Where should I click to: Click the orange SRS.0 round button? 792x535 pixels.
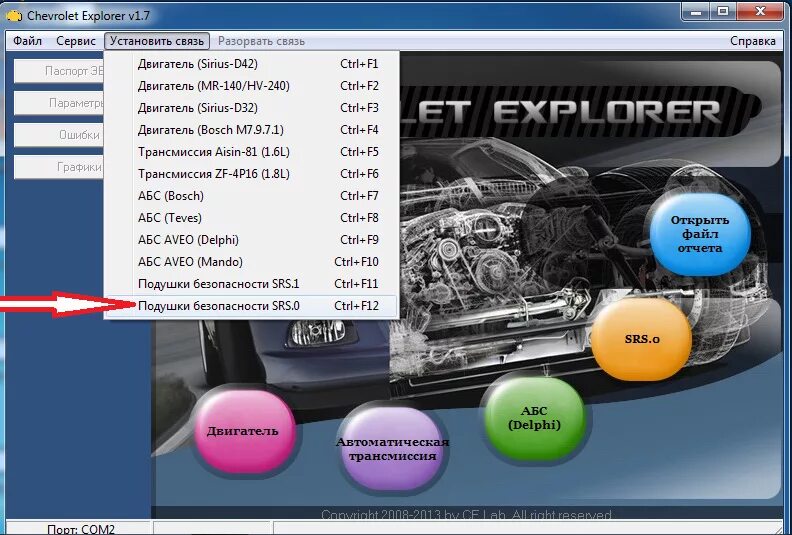pyautogui.click(x=641, y=339)
